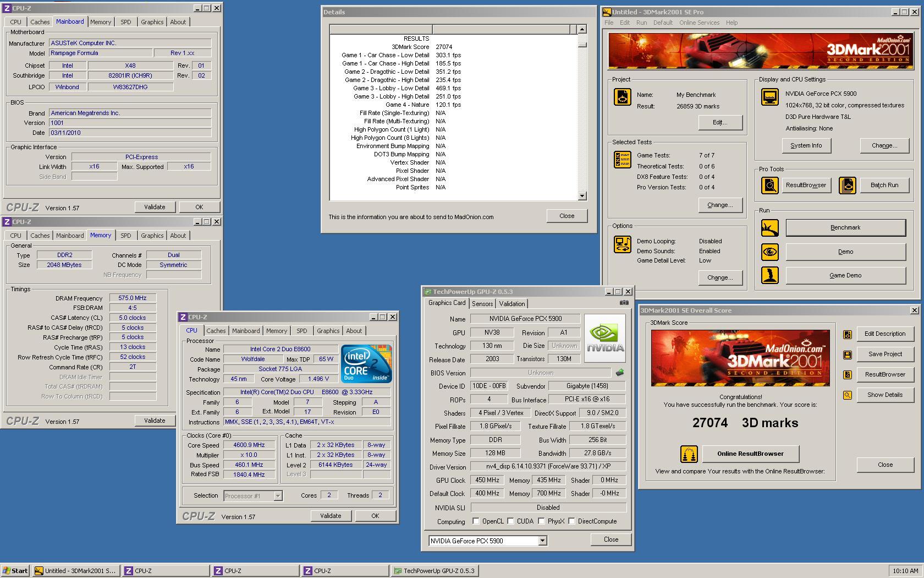Viewport: 924px width, 578px height.
Task: Click the Edit Description icon in Overall Score
Action: [x=847, y=334]
